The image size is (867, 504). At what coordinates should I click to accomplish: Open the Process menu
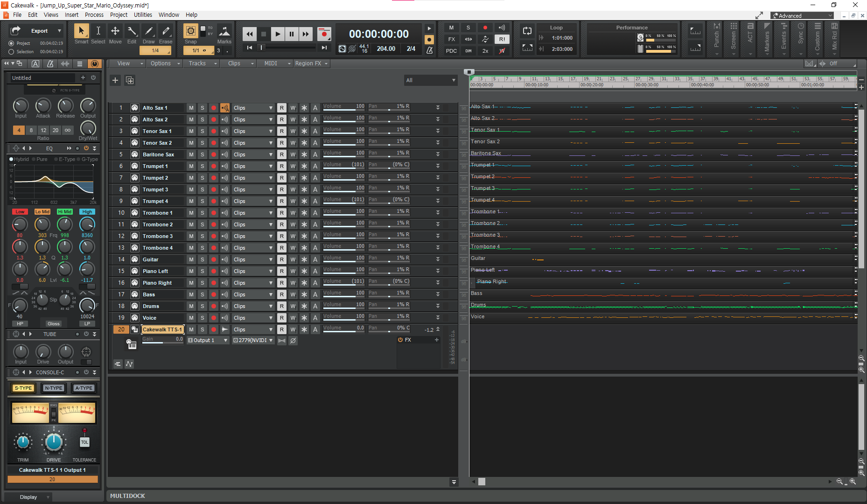coord(94,14)
